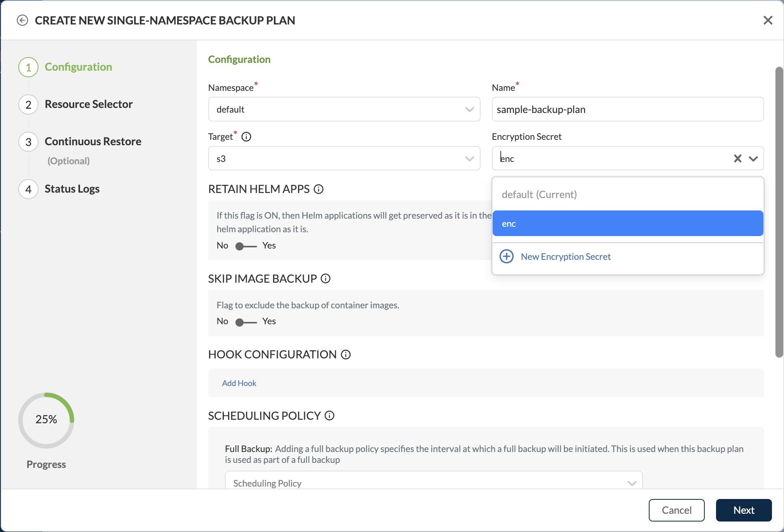Viewport: 784px width, 532px height.
Task: Open Retain Helm Apps info tooltip
Action: click(319, 189)
